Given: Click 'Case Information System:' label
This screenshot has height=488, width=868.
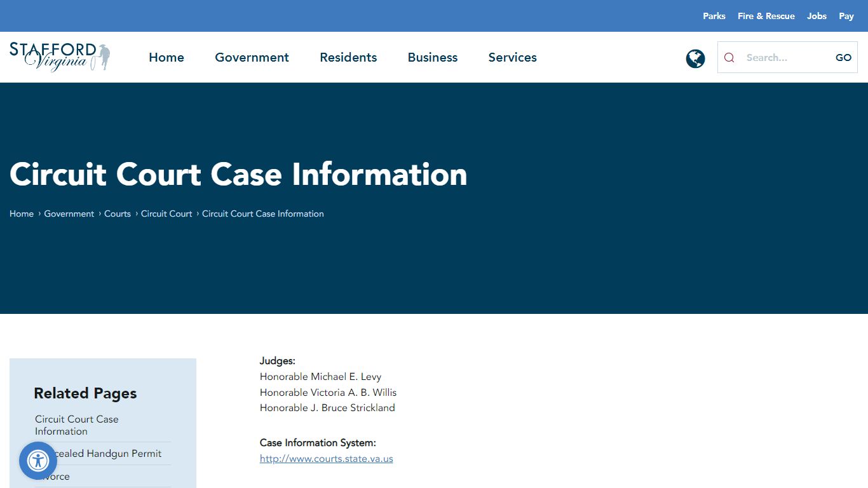Looking at the screenshot, I should coord(318,443).
